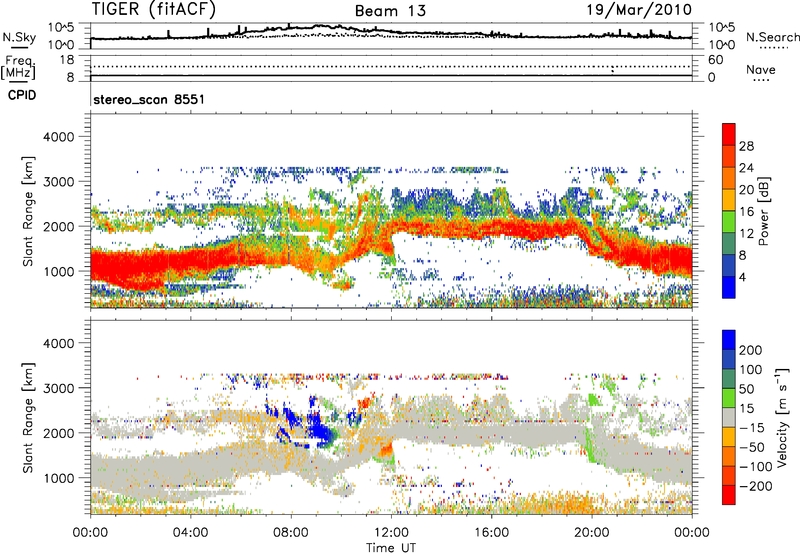Click the '16:00' time axis tick label
This screenshot has width=800, height=554.
491,533
